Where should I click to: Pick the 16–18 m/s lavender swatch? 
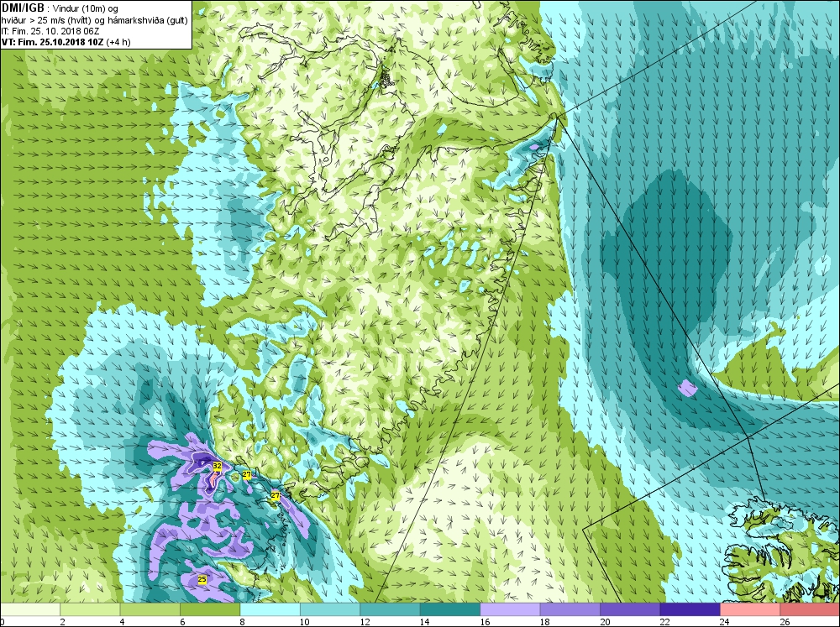510,610
